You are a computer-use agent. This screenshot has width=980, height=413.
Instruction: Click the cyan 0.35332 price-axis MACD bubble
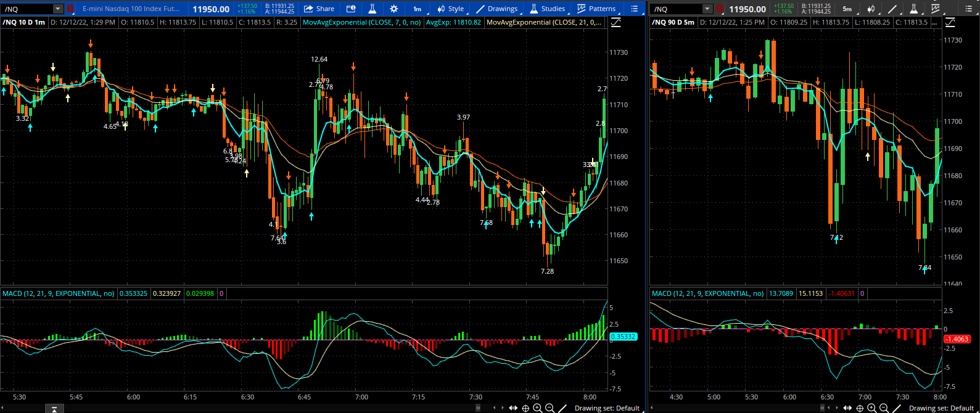pyautogui.click(x=623, y=337)
